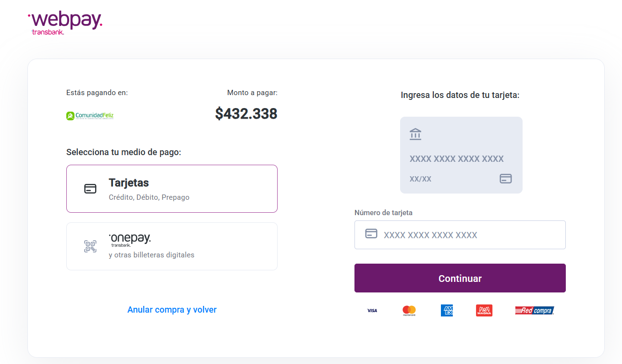Click the $432.338 amount to pay
Screen dimensions: 622x364
246,114
